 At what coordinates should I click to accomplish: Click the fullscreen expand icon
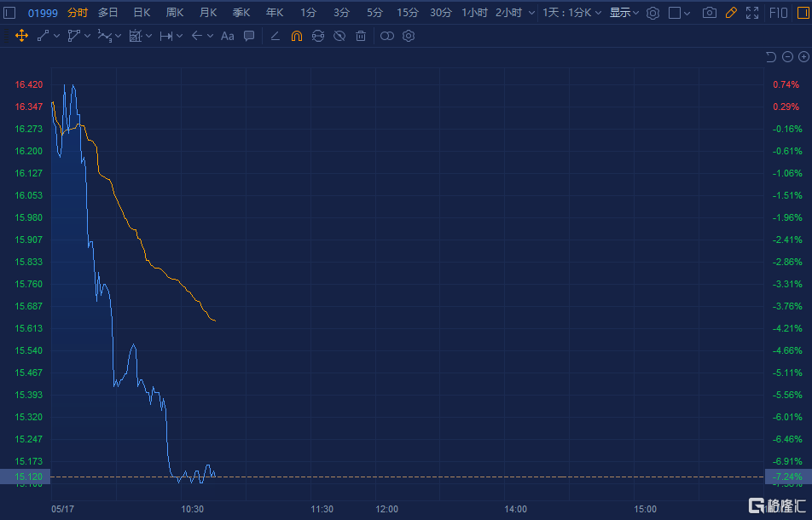pos(752,13)
